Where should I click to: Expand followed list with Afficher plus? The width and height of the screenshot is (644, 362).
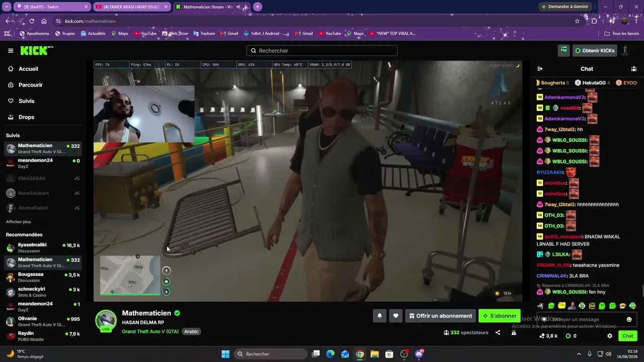[19, 222]
